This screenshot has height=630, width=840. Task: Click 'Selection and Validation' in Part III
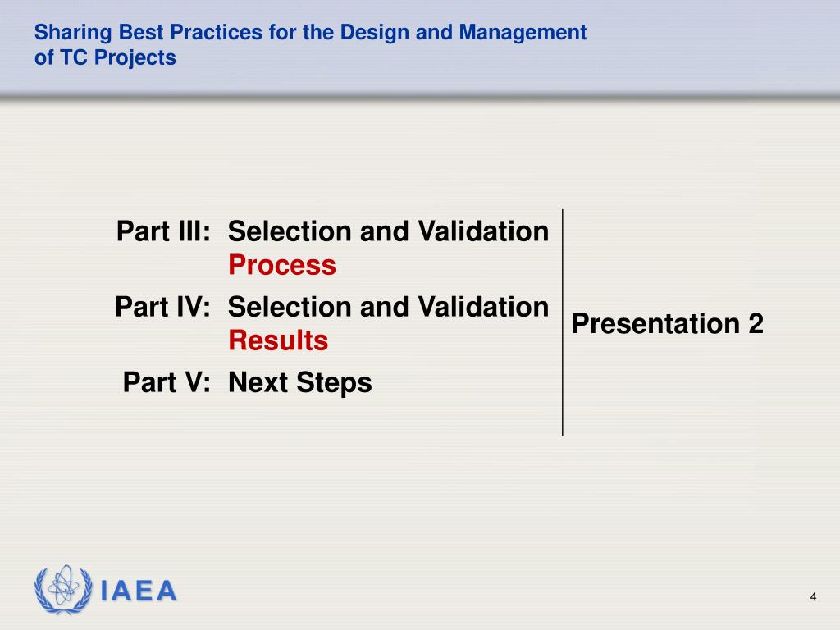tap(388, 231)
